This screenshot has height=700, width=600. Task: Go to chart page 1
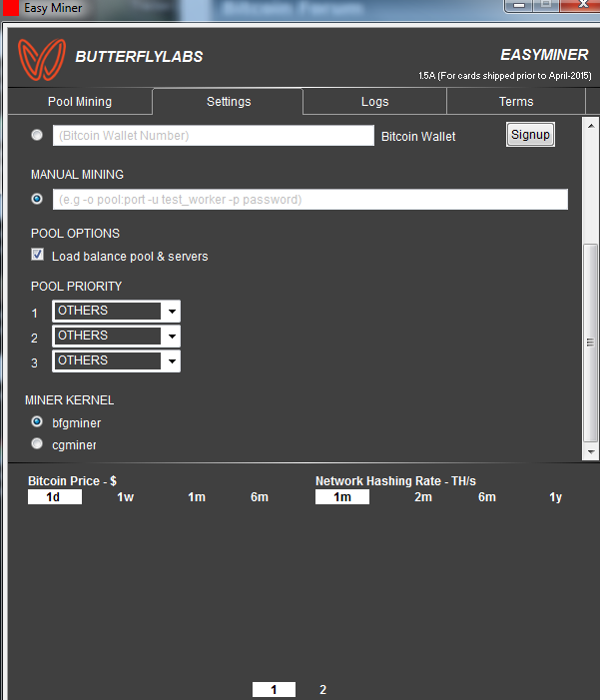(274, 689)
